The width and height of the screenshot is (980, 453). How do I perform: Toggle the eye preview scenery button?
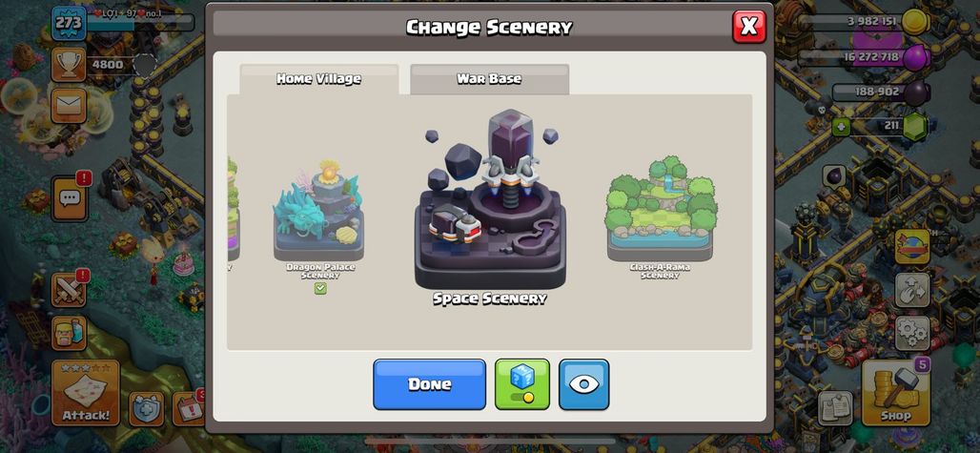(583, 384)
